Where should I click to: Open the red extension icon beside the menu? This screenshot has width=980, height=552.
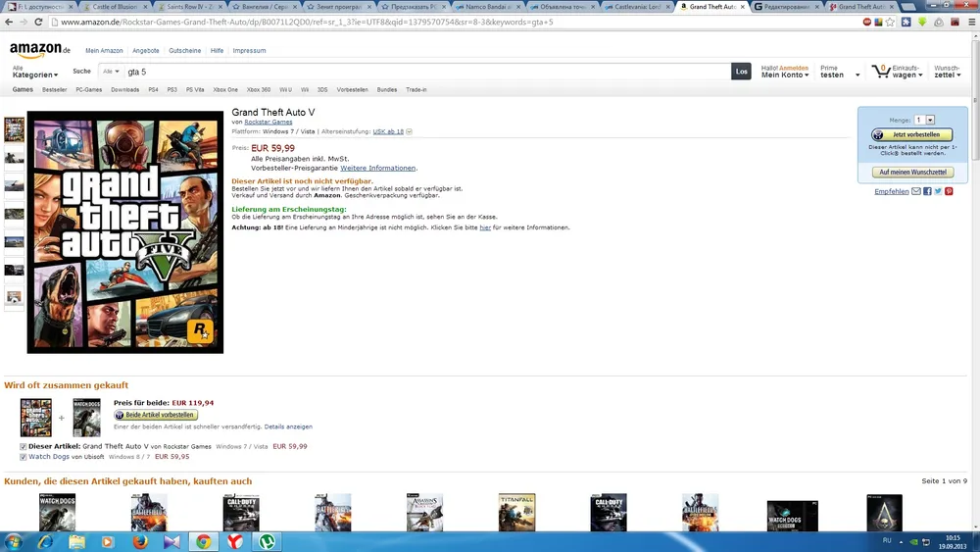[955, 22]
